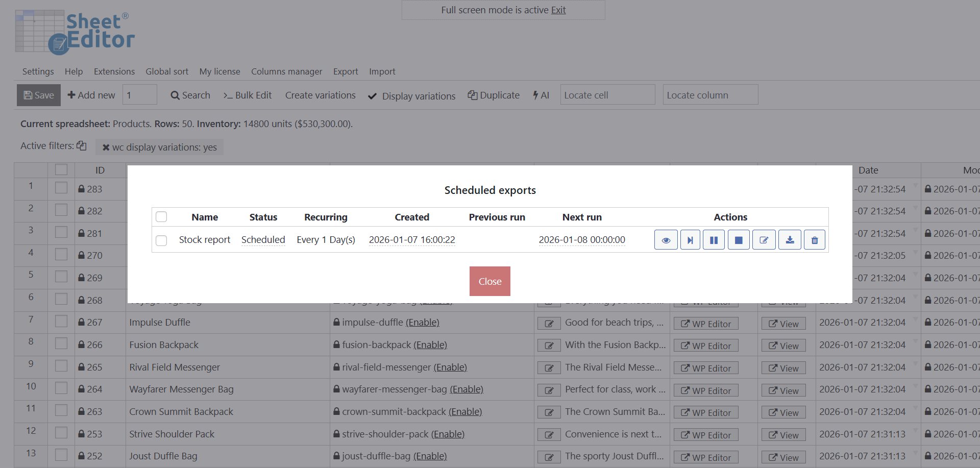This screenshot has height=468, width=980.
Task: Remove the wc display variations filter
Action: point(106,147)
